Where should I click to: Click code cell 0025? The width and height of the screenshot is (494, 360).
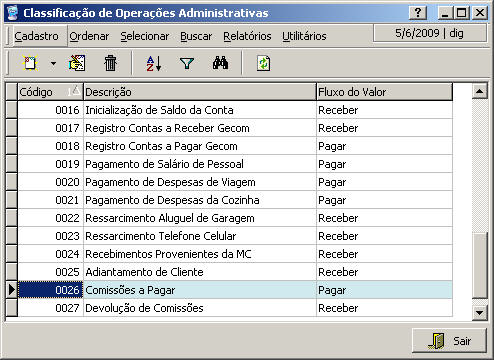click(x=50, y=272)
